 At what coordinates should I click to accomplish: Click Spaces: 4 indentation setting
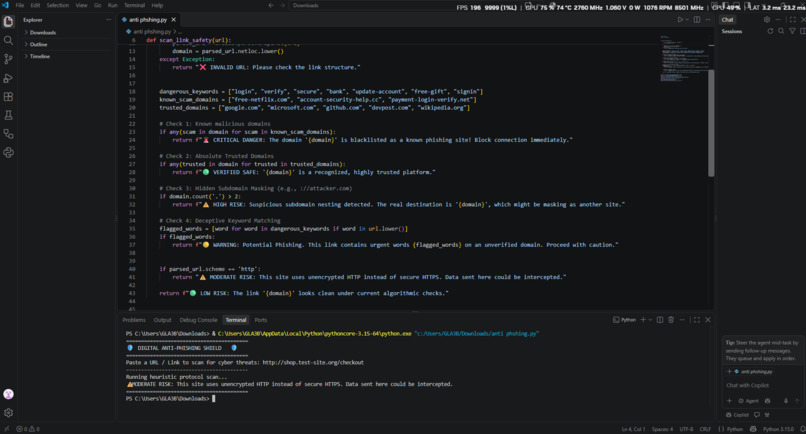coord(662,429)
